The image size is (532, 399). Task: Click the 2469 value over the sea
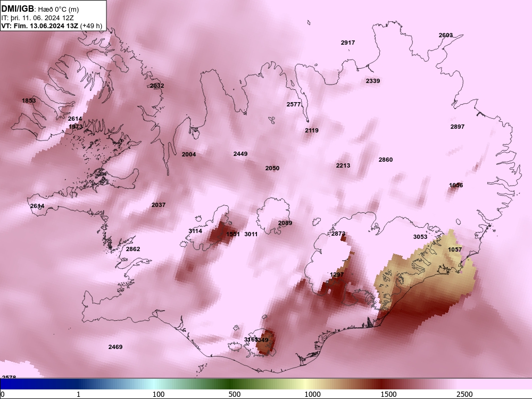click(115, 347)
